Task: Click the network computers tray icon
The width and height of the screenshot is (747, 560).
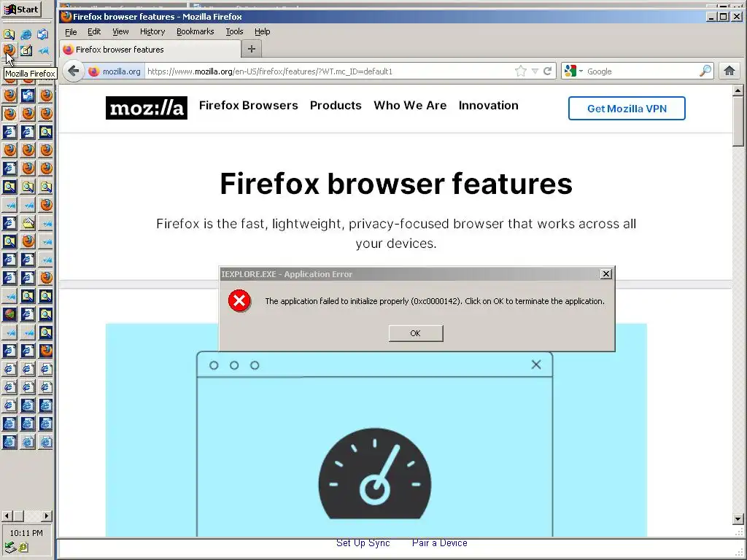Action: point(10,548)
